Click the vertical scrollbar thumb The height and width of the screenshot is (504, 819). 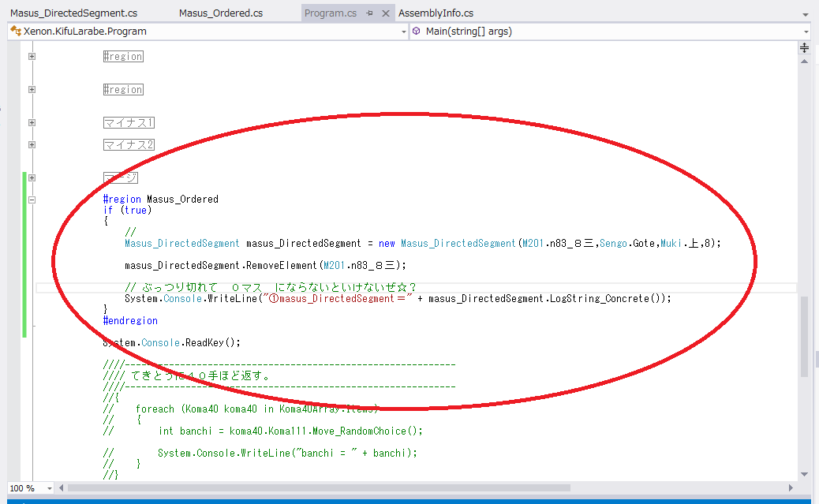(804, 336)
